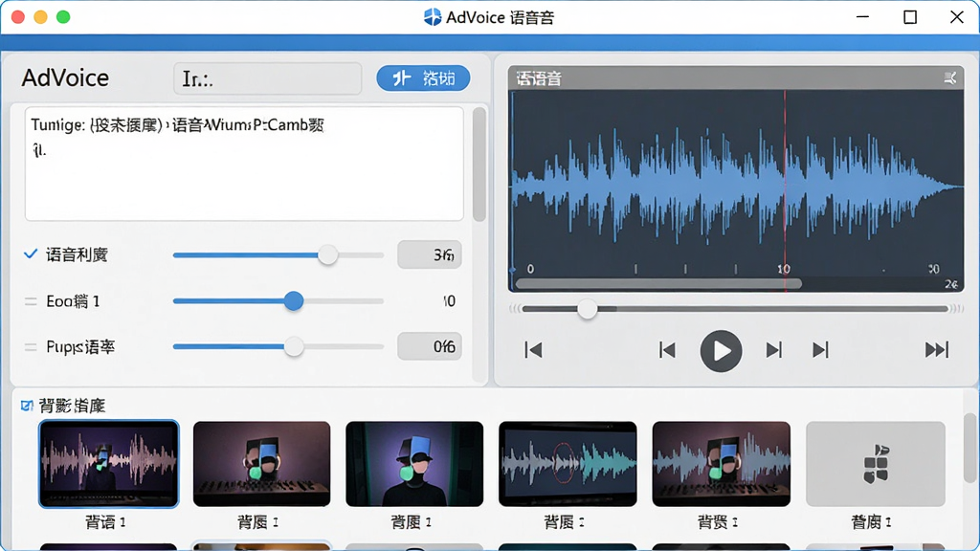Toggle the checkmark beside 语音利度
This screenshot has width=980, height=551.
[30, 253]
